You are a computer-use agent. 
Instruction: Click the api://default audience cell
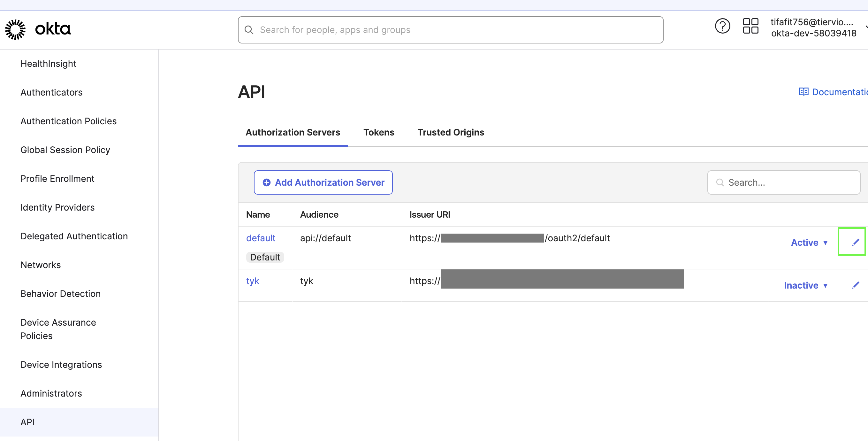325,238
